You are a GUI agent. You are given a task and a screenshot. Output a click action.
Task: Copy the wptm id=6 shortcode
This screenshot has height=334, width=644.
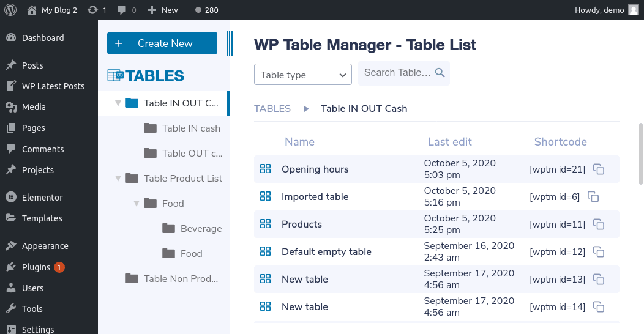[x=593, y=196]
